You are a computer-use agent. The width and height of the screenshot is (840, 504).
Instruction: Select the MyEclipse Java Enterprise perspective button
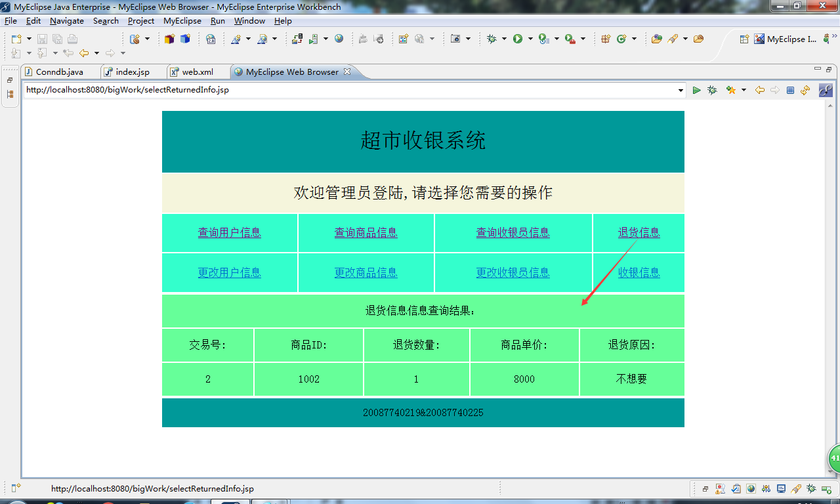[786, 39]
